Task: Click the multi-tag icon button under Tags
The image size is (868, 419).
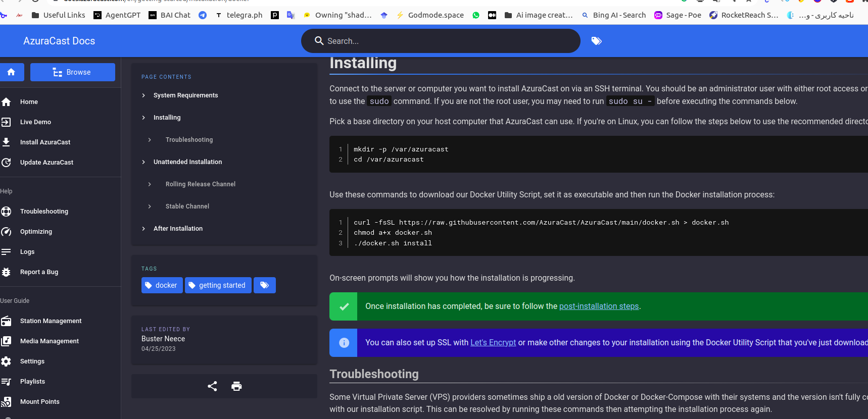Action: pyautogui.click(x=264, y=285)
